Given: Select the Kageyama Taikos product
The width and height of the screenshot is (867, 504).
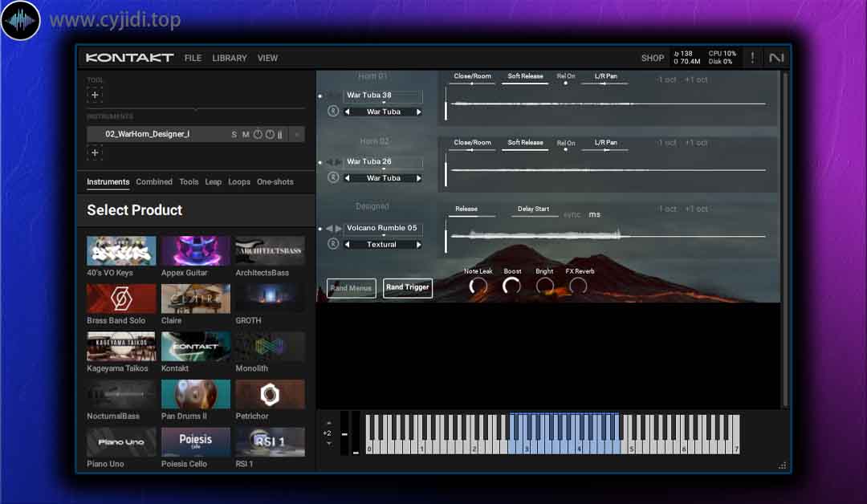Looking at the screenshot, I should click(121, 352).
